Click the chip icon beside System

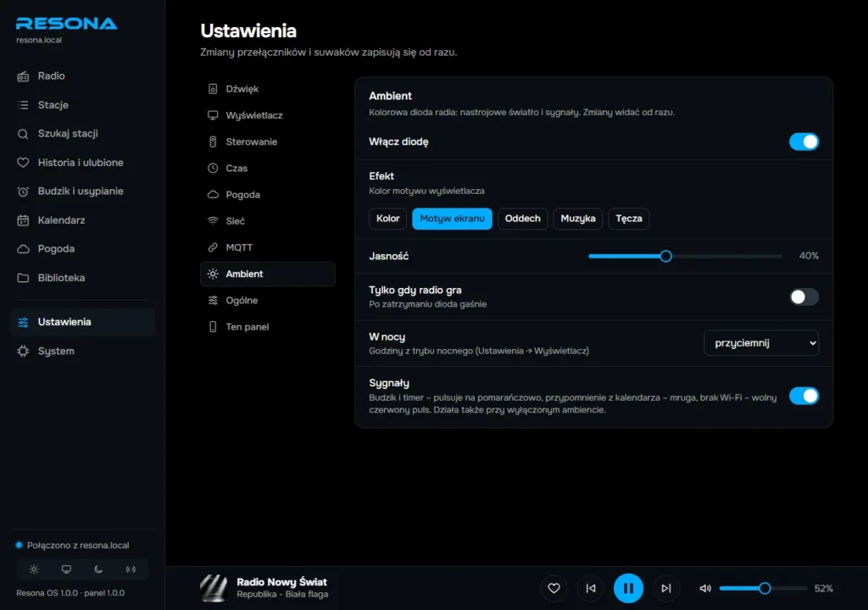pyautogui.click(x=23, y=351)
